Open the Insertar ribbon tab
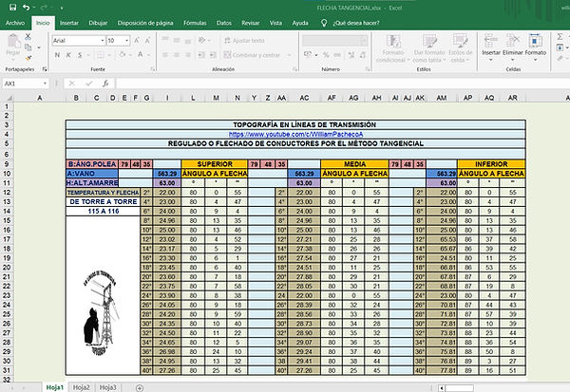 69,23
